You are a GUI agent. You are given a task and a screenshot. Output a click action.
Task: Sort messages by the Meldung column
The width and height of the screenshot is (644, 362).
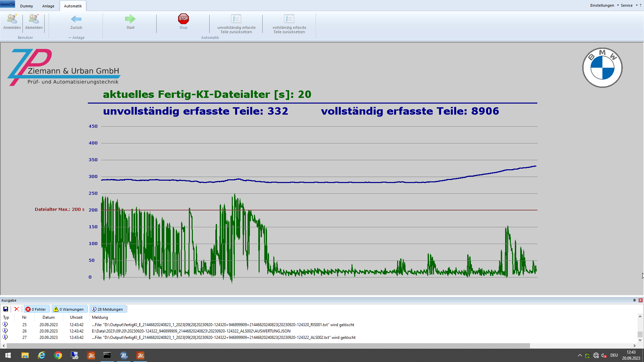100,317
